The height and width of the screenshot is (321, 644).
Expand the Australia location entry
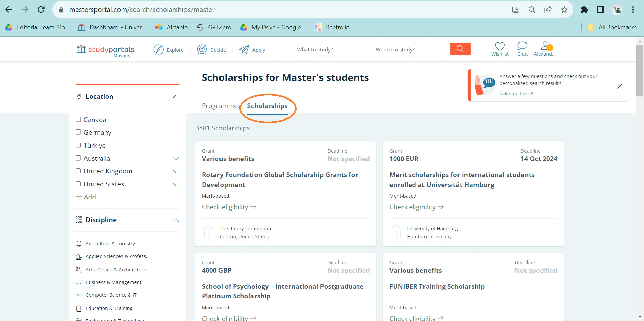[x=176, y=158]
